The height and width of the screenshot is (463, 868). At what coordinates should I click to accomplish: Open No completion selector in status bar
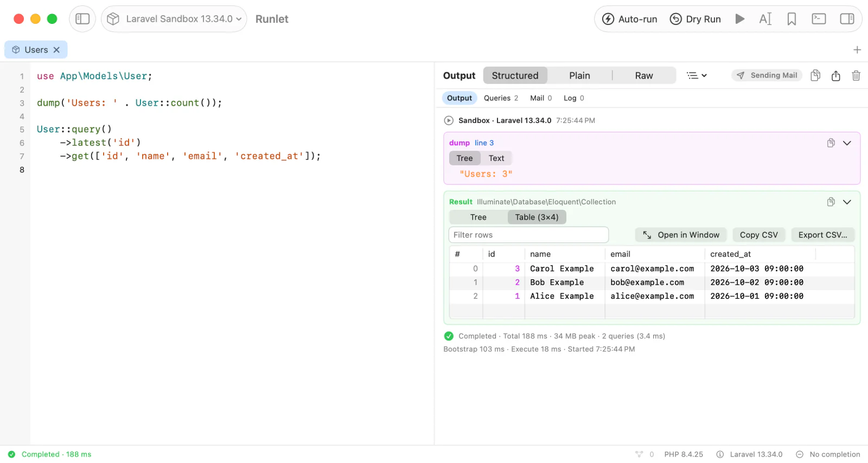(x=828, y=454)
